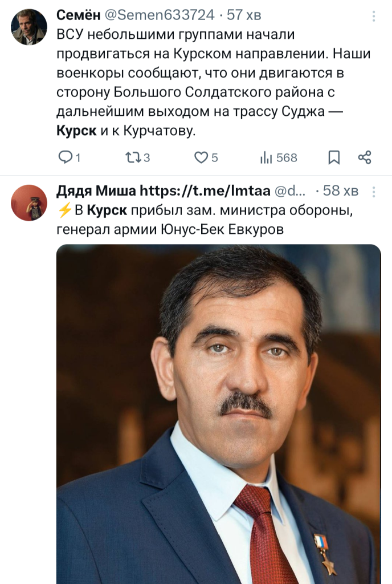Share Семён's tweet via share icon
Viewport: 392px width, 584px height.
tap(365, 157)
